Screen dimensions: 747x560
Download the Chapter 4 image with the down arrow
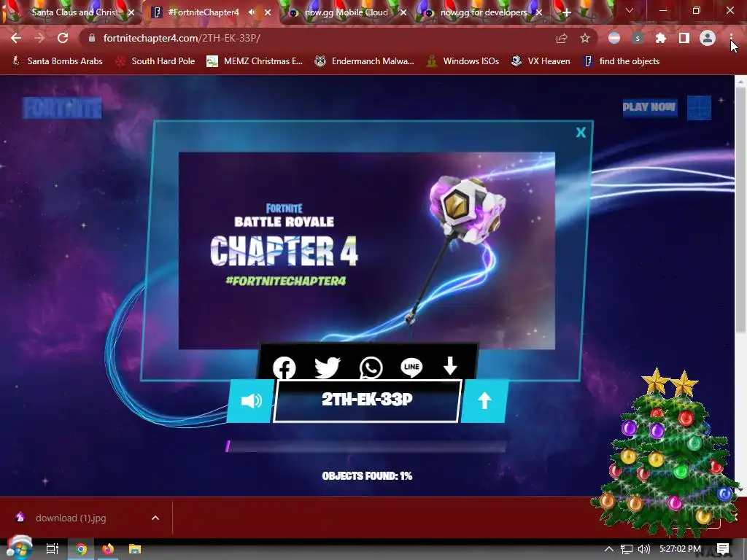click(x=450, y=366)
